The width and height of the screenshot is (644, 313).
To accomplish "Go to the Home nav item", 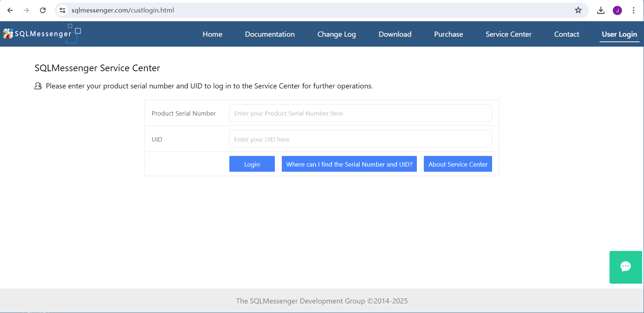I will [x=212, y=34].
